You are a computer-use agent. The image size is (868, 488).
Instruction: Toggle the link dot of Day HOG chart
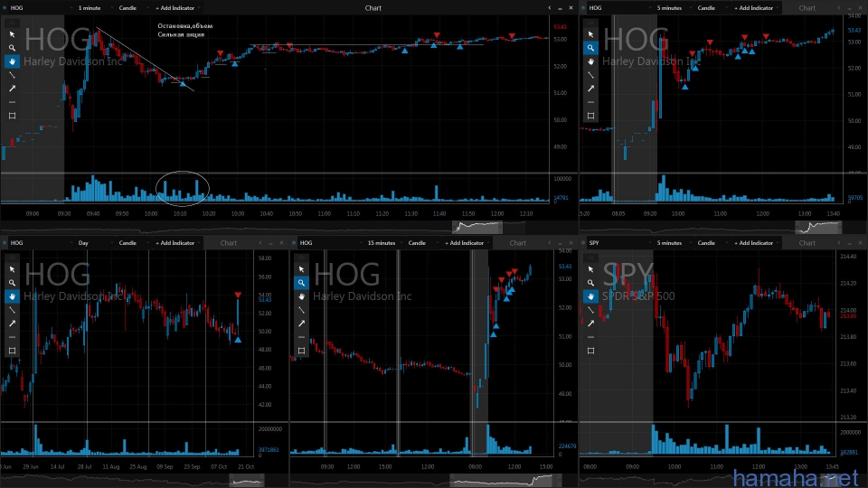click(x=5, y=243)
